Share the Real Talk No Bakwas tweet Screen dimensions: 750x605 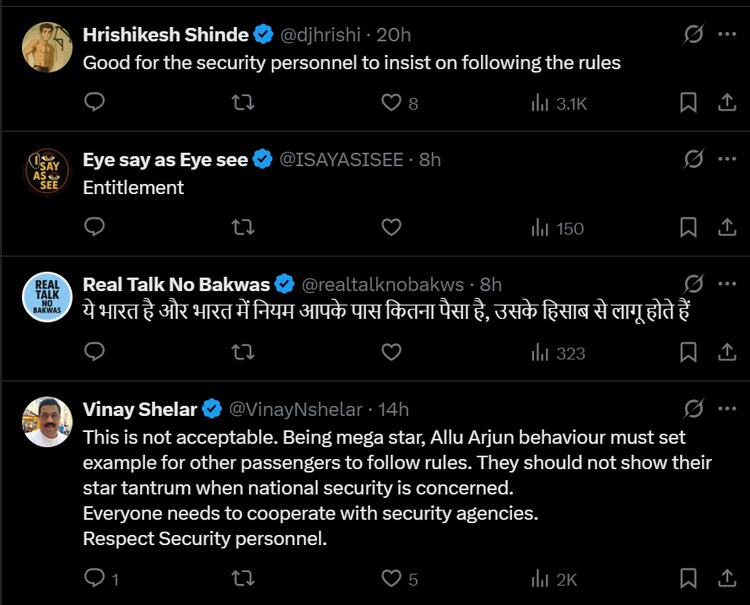[726, 352]
